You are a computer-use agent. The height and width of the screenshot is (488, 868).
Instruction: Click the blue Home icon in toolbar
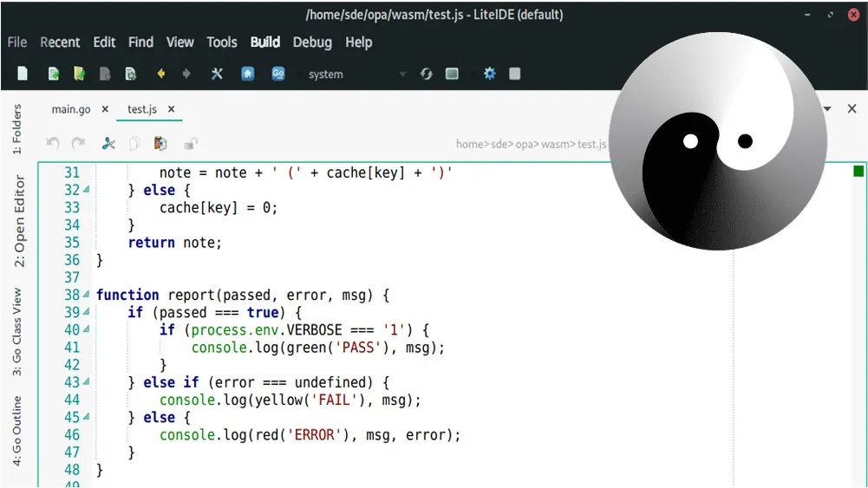click(248, 75)
